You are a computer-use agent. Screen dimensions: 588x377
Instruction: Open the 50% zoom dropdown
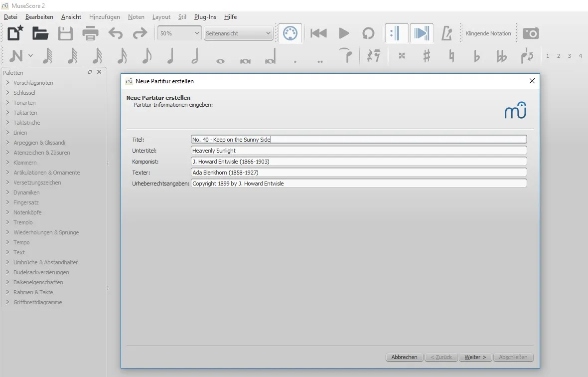(179, 33)
